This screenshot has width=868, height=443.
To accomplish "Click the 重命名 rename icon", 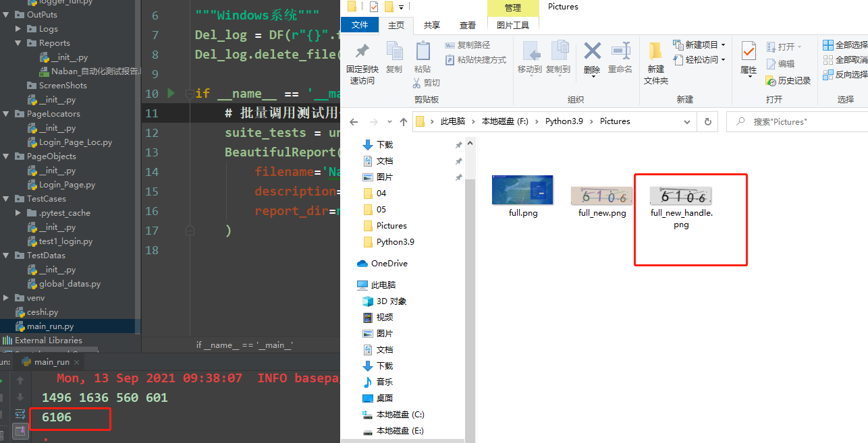I will pos(620,51).
